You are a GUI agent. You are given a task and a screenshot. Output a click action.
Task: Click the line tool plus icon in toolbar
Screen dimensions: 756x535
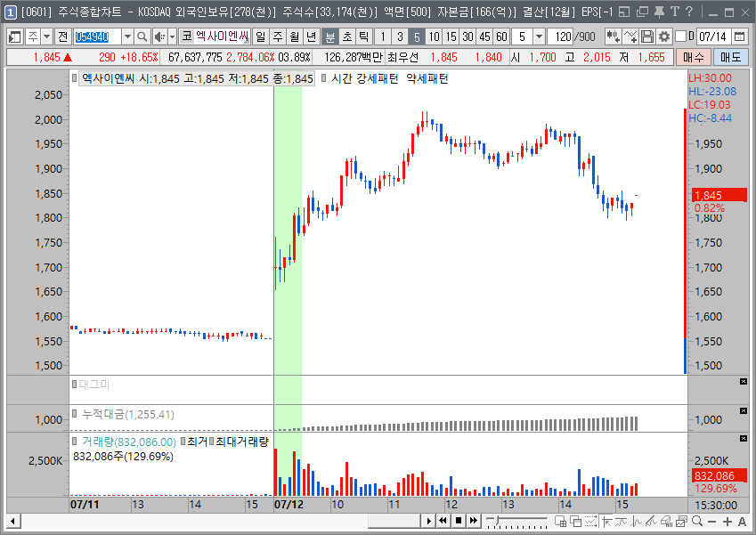(x=630, y=36)
